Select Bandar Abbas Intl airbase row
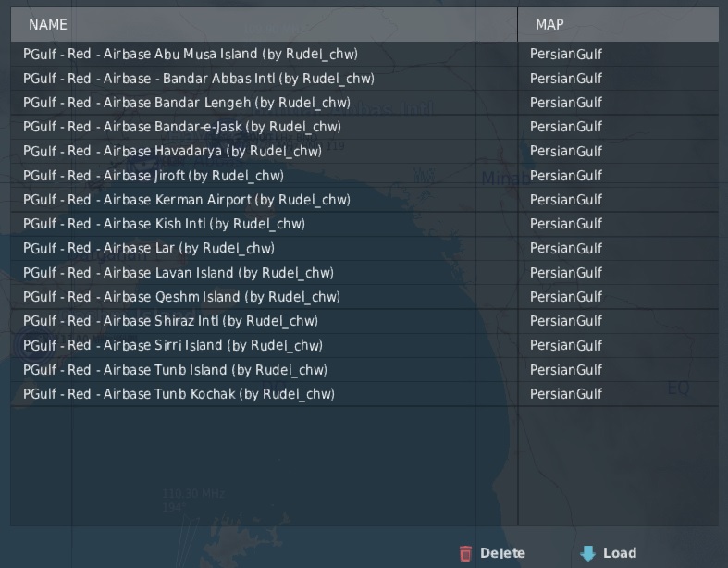 pos(199,79)
